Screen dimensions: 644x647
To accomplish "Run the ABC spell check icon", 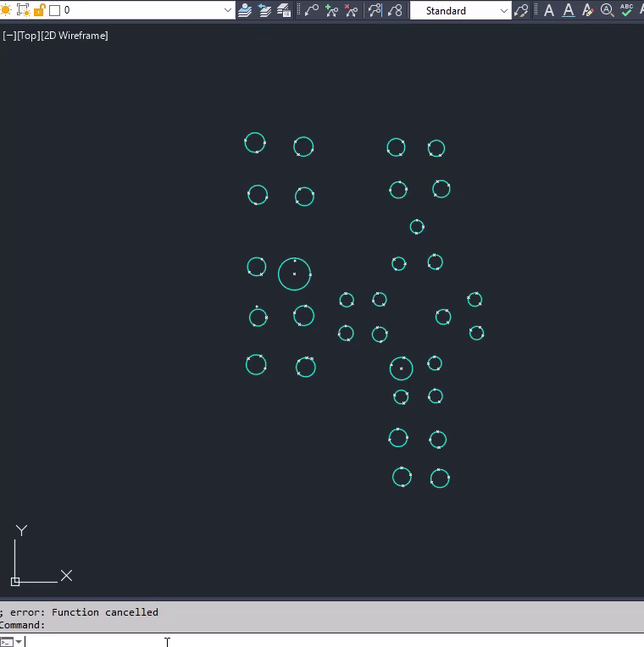I will click(x=626, y=10).
